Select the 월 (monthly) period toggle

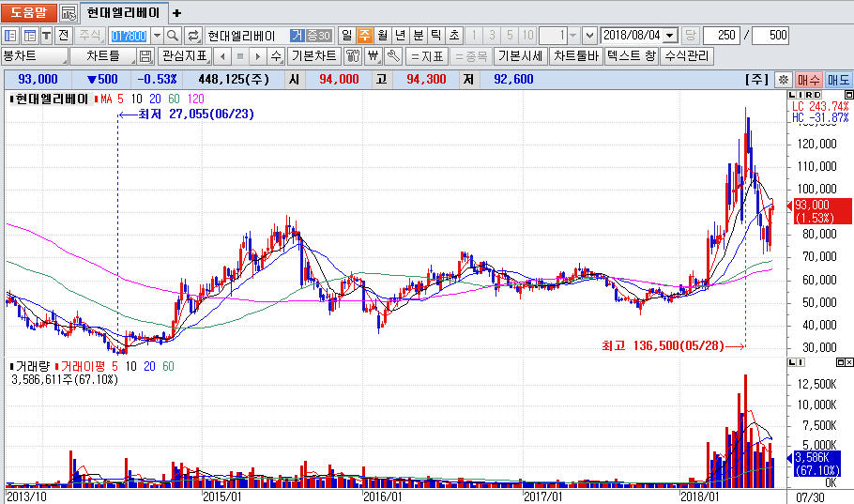(382, 35)
